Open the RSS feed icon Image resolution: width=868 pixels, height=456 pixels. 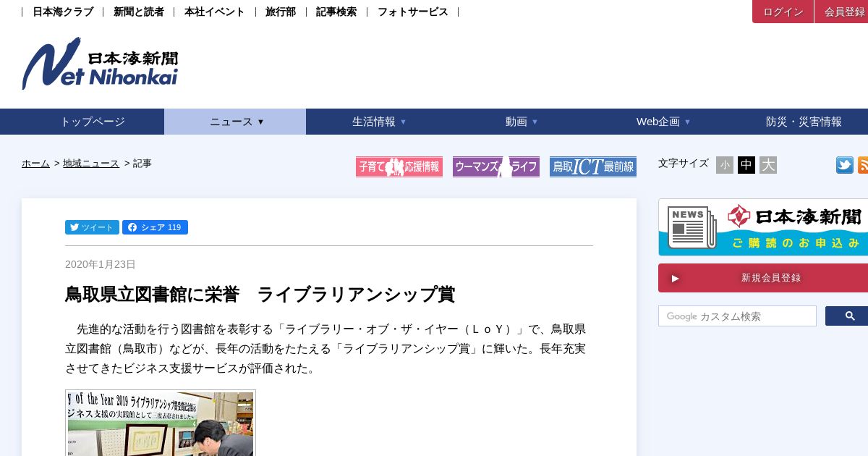coord(863,165)
